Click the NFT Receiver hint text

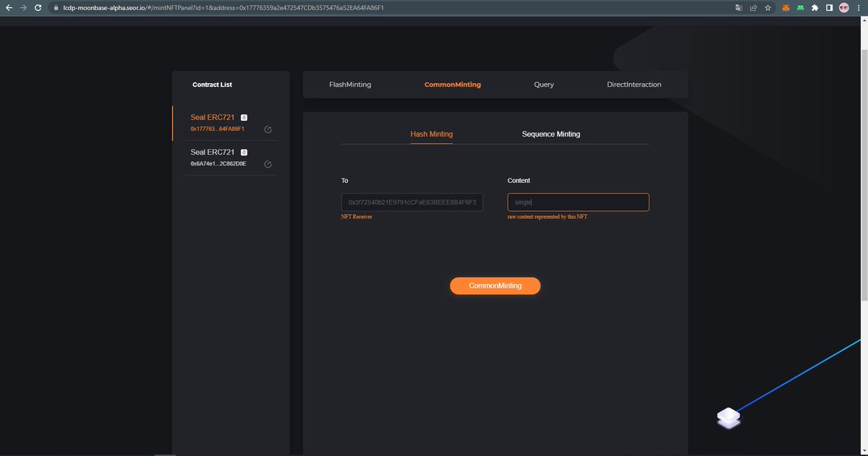click(x=357, y=217)
